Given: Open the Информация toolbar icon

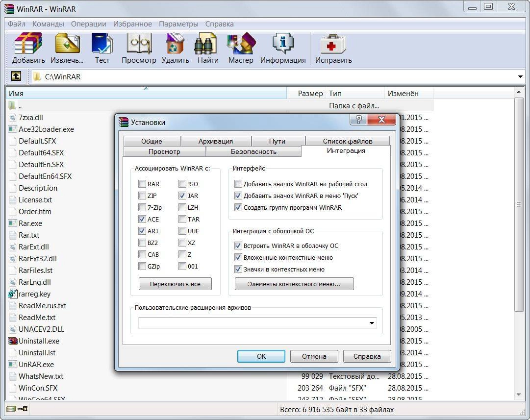Looking at the screenshot, I should (x=283, y=43).
